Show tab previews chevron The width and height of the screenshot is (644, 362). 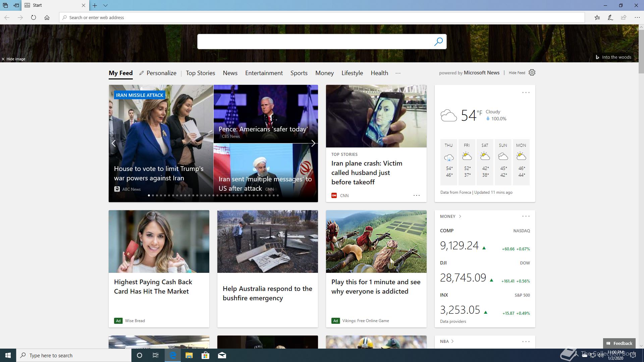click(105, 5)
